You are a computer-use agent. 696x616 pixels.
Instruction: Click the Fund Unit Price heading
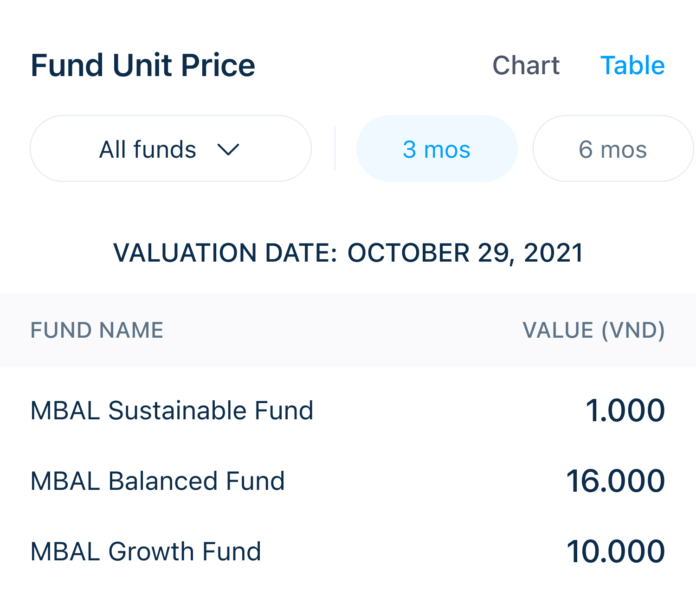tap(143, 65)
